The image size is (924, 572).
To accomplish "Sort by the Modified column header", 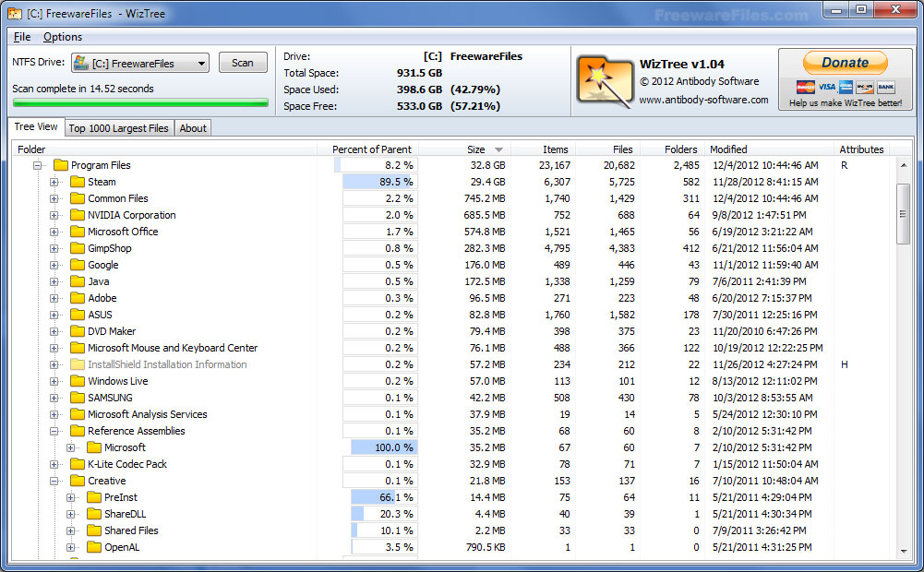I will (770, 149).
